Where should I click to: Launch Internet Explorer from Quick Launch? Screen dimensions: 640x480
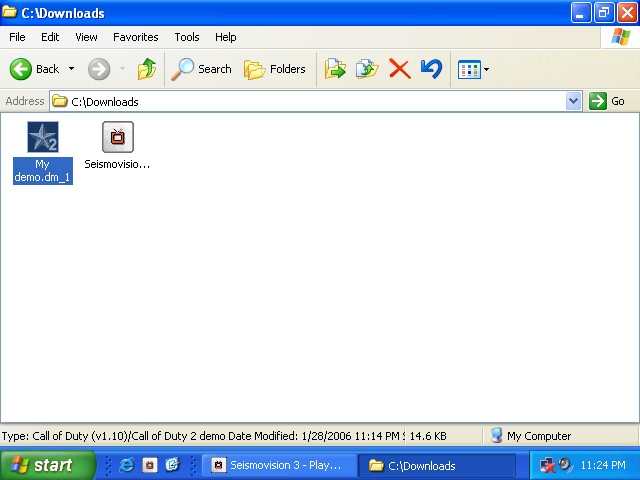pos(127,465)
